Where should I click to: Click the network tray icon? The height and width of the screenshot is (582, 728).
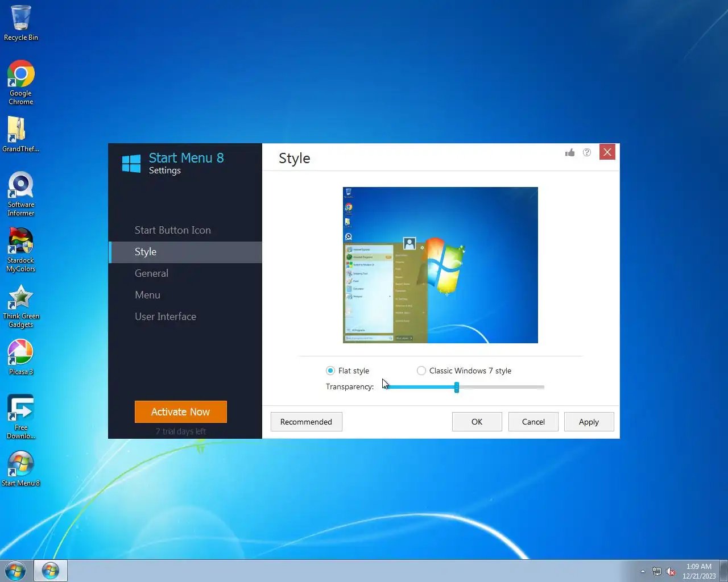657,571
